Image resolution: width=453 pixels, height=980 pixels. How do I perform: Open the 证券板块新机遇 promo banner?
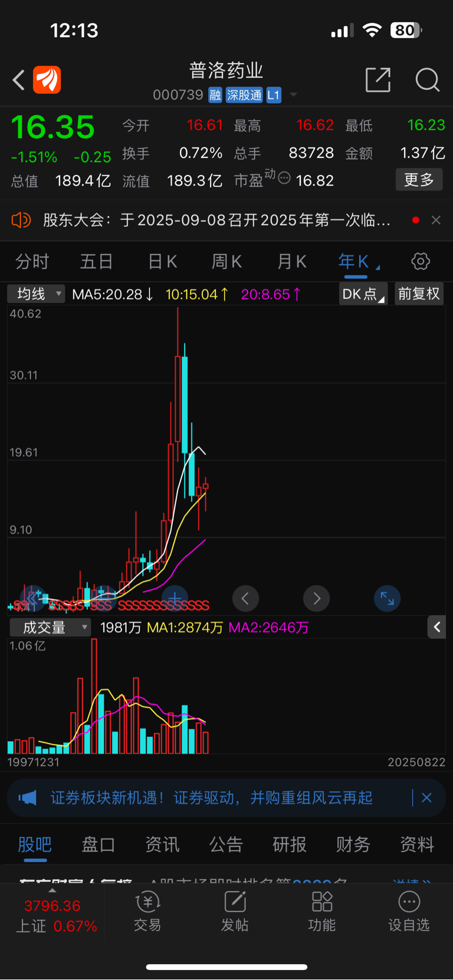click(x=211, y=798)
